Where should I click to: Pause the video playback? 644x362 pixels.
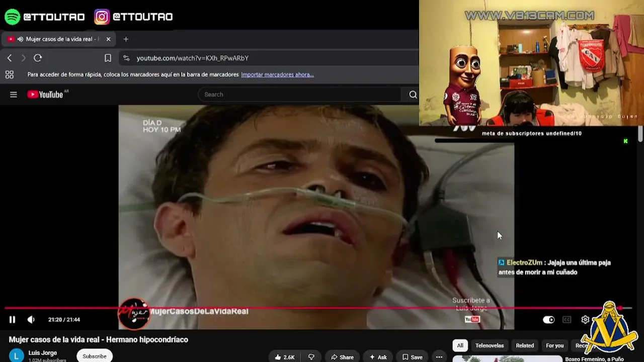12,320
